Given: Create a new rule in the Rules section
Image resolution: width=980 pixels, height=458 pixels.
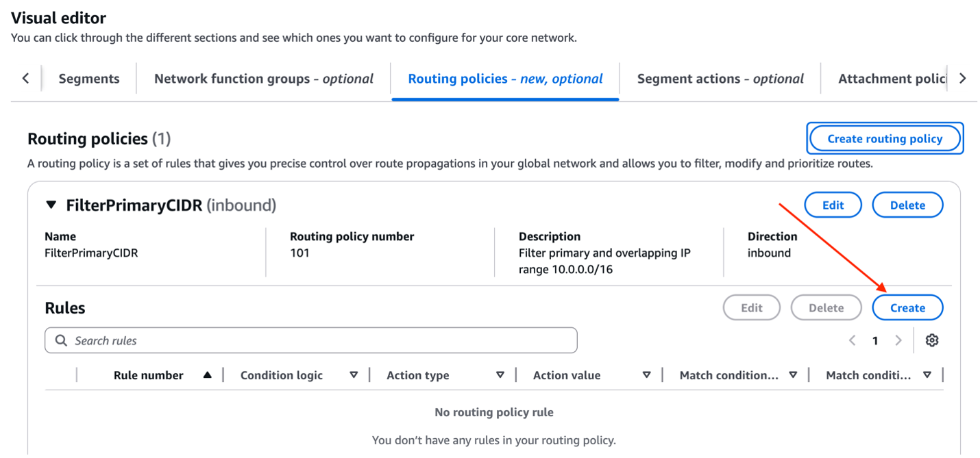Looking at the screenshot, I should click(907, 307).
